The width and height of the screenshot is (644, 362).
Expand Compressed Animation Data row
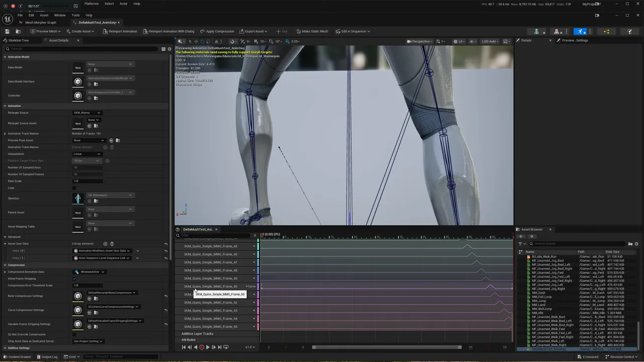tap(5, 272)
